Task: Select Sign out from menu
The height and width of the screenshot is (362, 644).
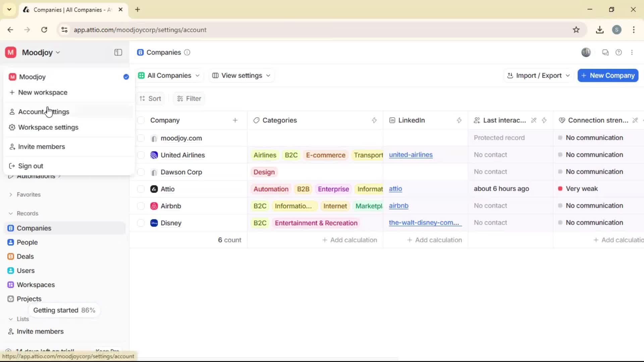Action: click(69, 166)
